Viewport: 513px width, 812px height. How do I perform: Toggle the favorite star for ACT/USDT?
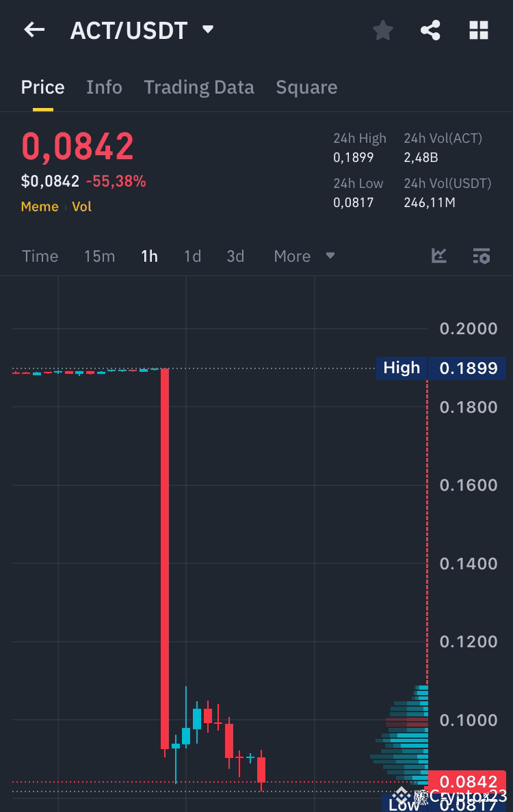pos(382,29)
